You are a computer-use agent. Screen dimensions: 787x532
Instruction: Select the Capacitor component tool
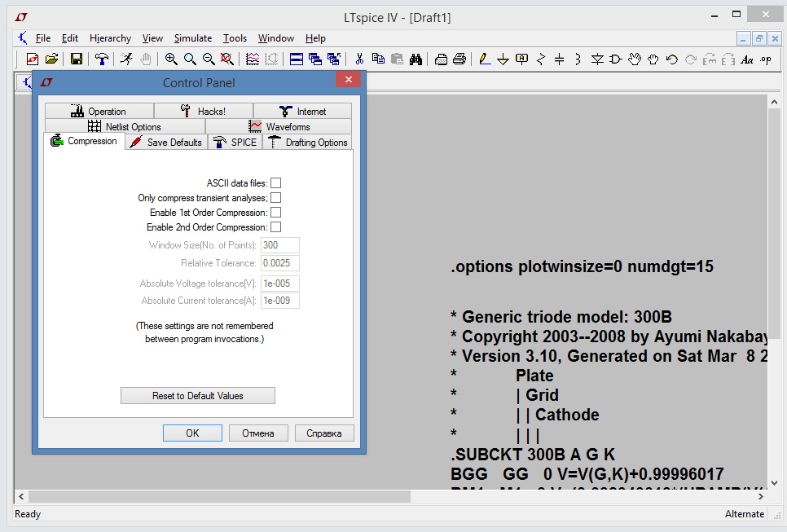[559, 59]
